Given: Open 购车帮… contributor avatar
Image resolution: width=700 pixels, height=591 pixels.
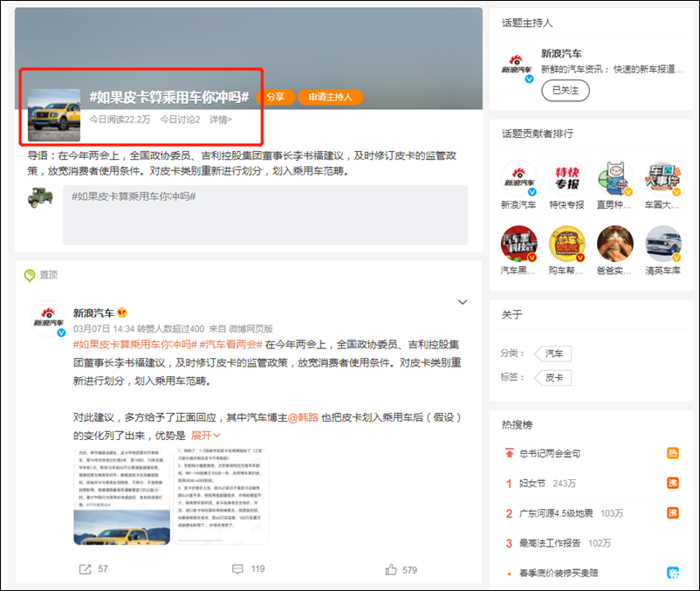Looking at the screenshot, I should tap(566, 244).
